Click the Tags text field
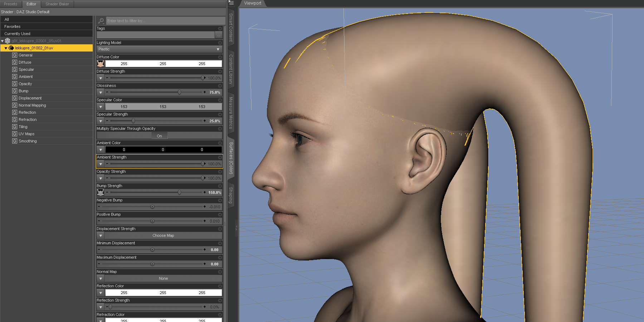 pos(156,35)
